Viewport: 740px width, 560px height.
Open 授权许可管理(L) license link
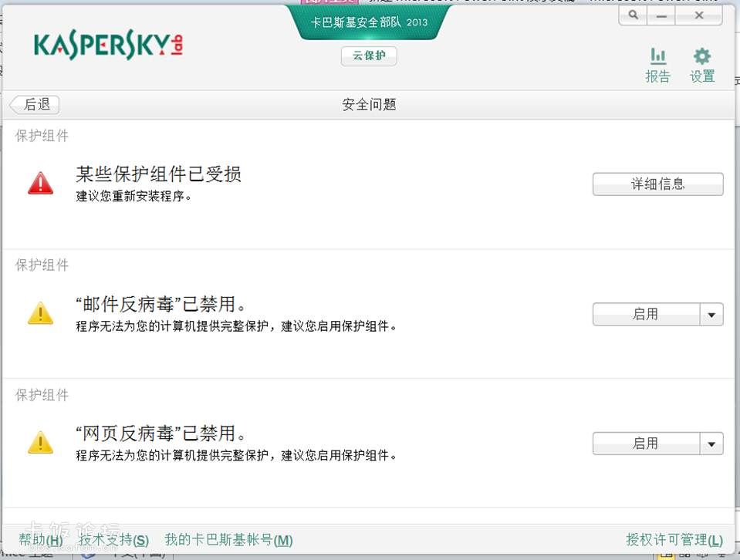[674, 540]
